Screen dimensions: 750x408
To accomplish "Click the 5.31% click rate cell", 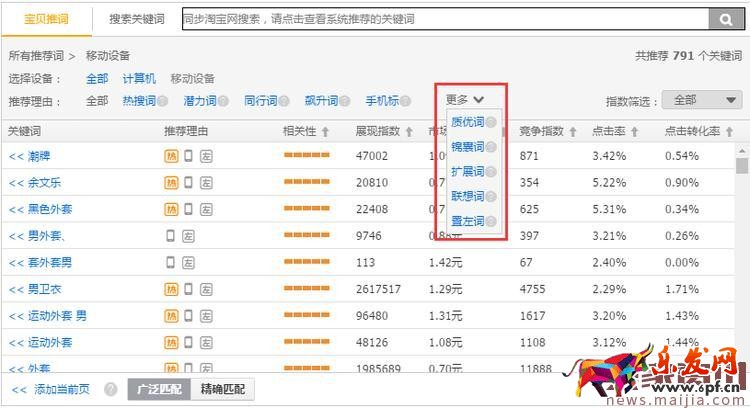I will (609, 209).
